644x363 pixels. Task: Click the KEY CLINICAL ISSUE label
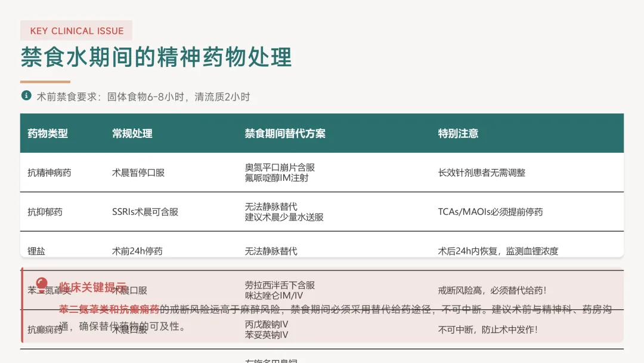(x=77, y=31)
